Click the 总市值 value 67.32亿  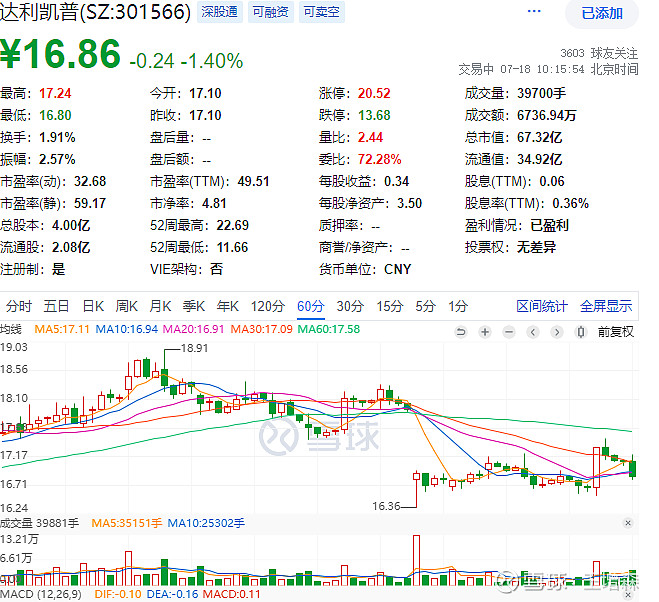[539, 137]
